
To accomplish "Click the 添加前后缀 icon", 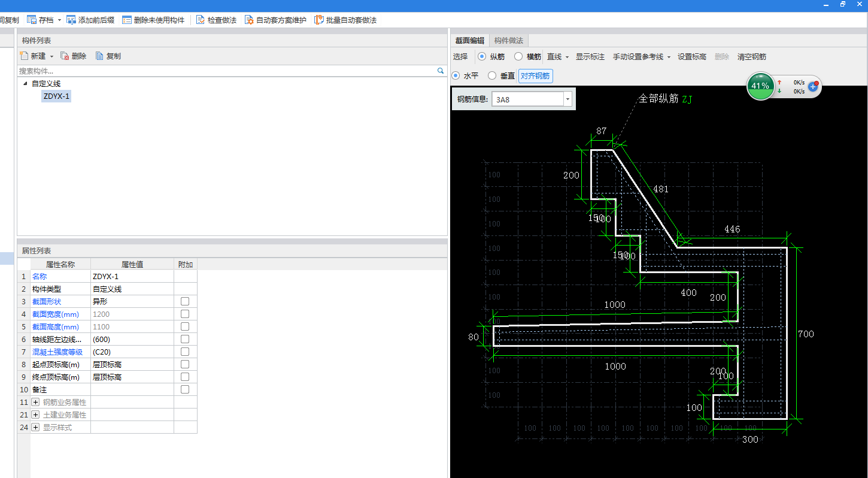I will 71,20.
